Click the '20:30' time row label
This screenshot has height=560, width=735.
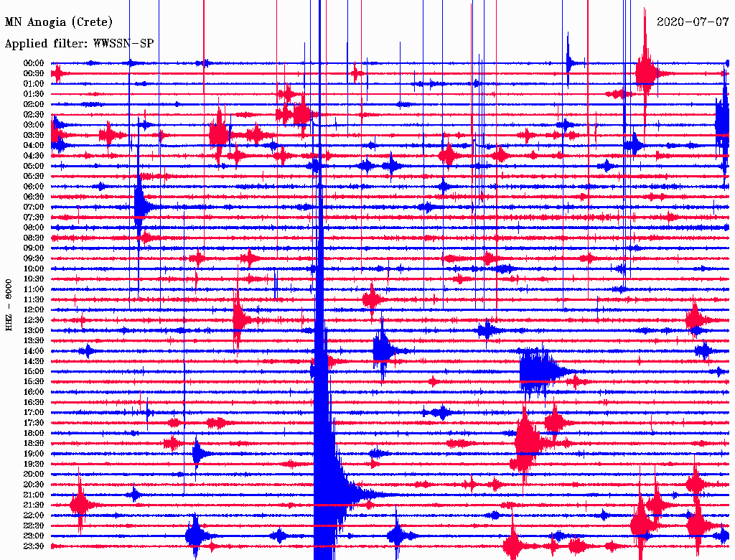(34, 485)
